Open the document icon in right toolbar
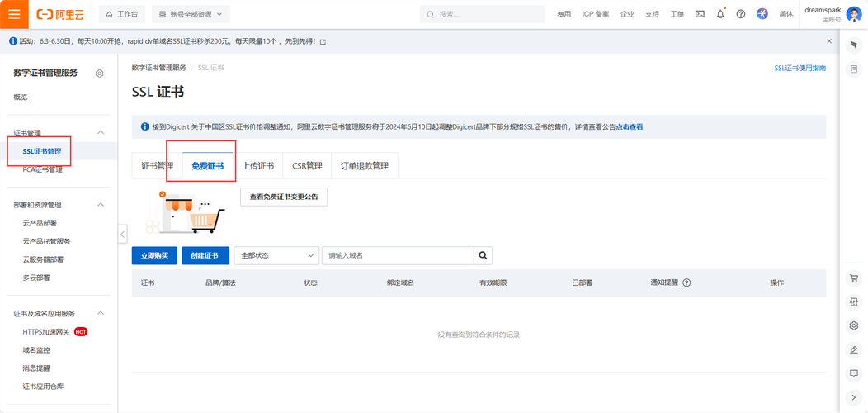The height and width of the screenshot is (413, 868). pos(854,69)
